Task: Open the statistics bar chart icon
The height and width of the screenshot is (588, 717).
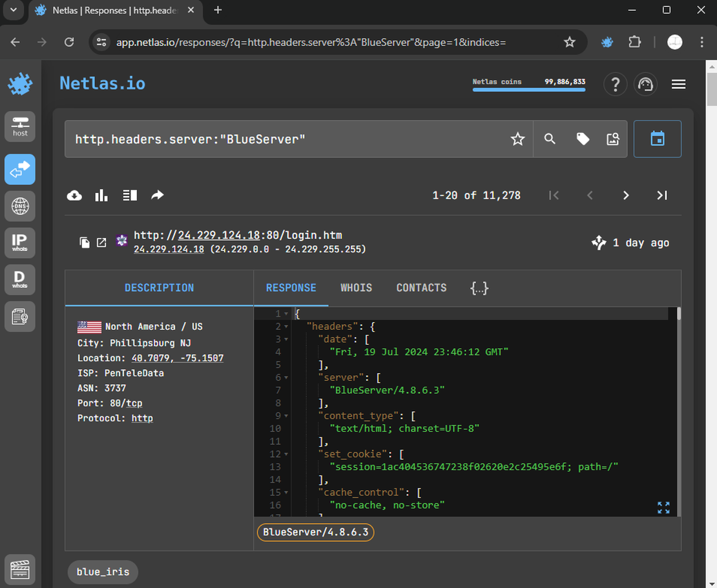Action: 101,196
